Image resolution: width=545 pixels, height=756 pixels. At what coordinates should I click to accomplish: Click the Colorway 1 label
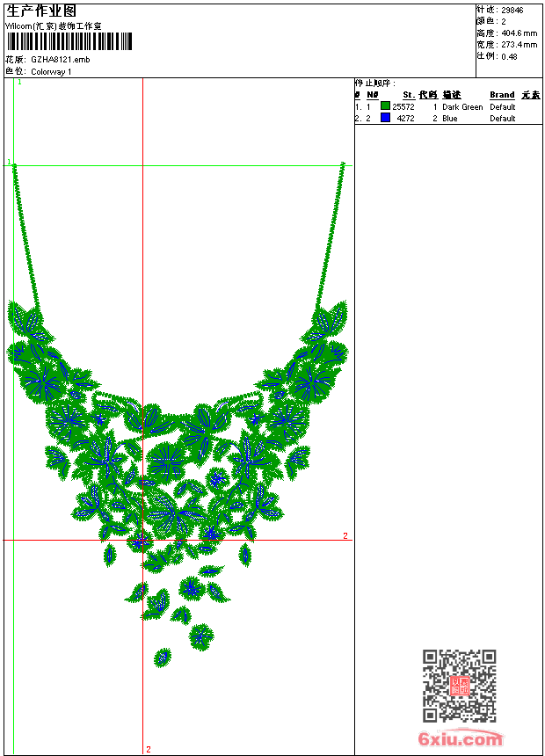(x=51, y=71)
